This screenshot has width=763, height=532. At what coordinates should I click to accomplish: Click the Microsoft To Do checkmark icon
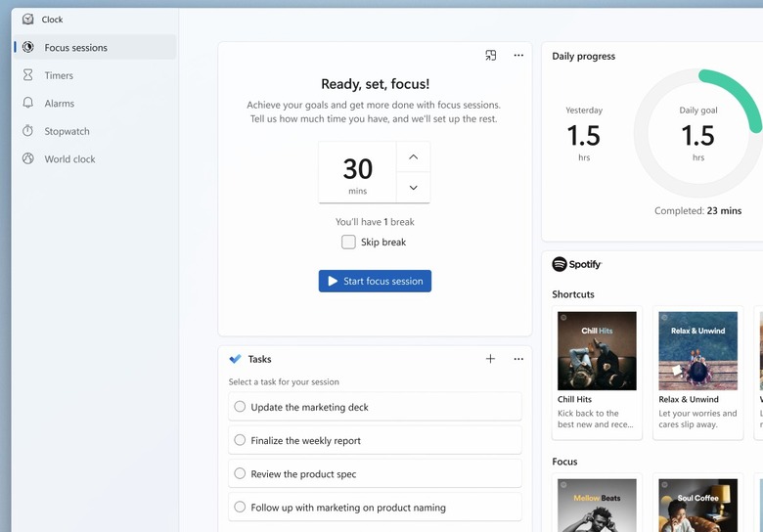(x=235, y=359)
